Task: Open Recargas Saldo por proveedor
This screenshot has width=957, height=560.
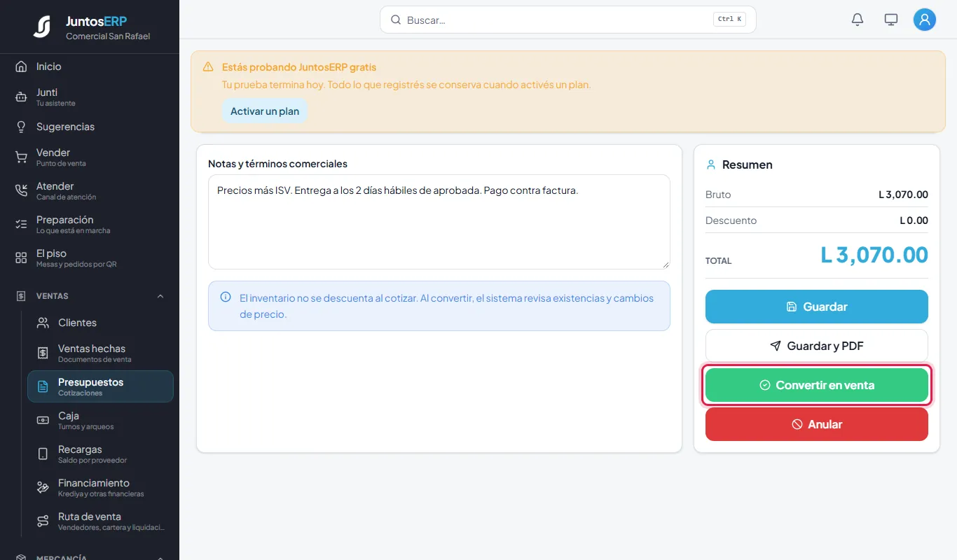Action: pyautogui.click(x=100, y=454)
